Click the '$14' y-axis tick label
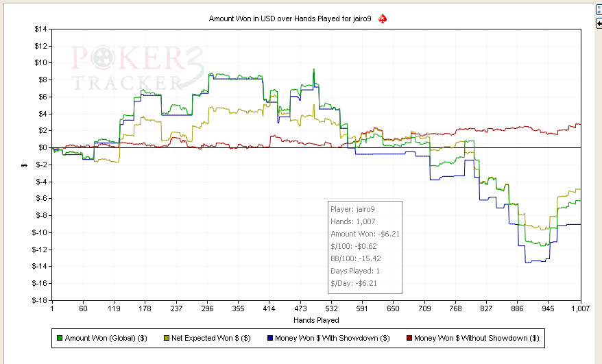 [x=40, y=29]
